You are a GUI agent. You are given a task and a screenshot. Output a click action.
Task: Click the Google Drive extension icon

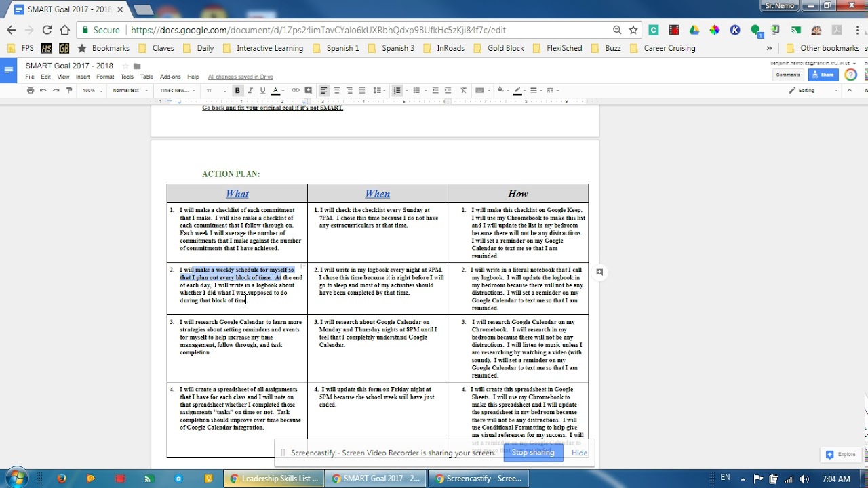[694, 30]
